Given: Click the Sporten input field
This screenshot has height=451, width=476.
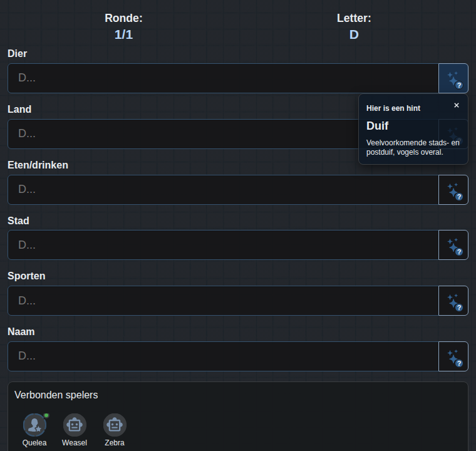Looking at the screenshot, I should coord(223,301).
